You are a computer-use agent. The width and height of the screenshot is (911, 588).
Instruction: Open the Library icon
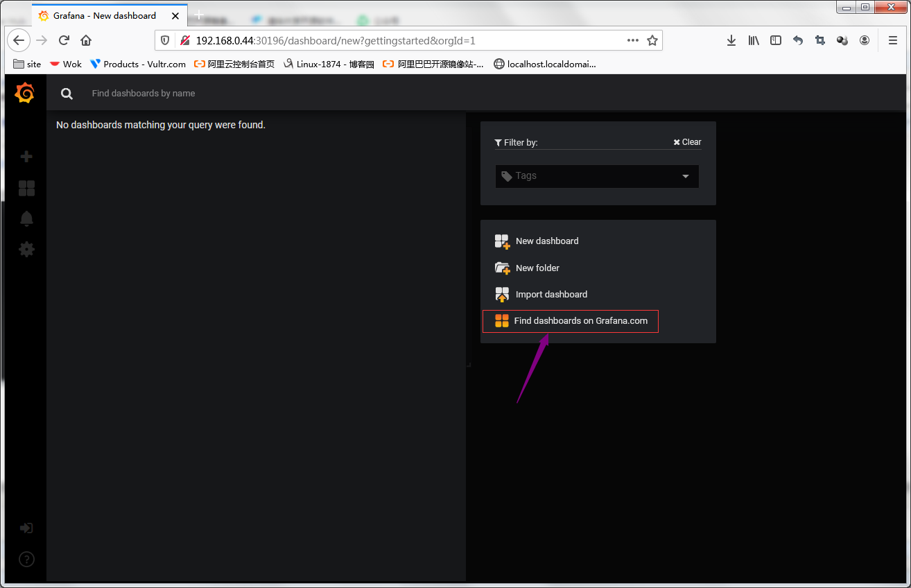point(754,40)
